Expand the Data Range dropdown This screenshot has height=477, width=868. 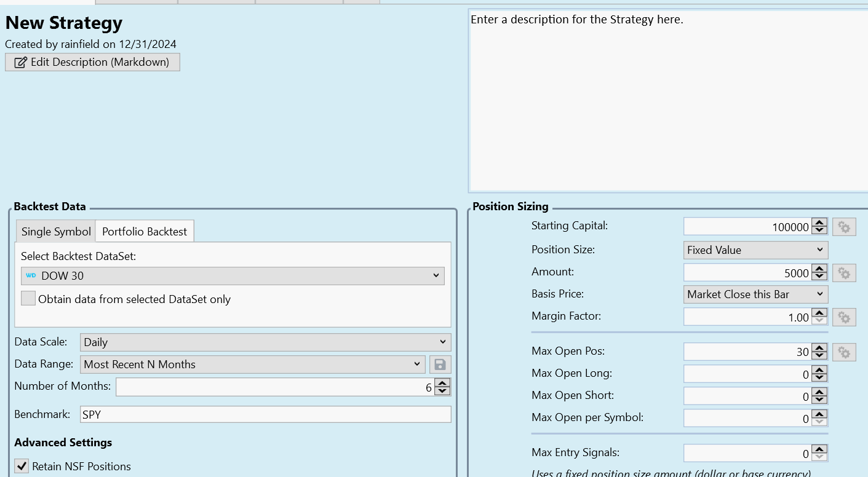pyautogui.click(x=252, y=365)
